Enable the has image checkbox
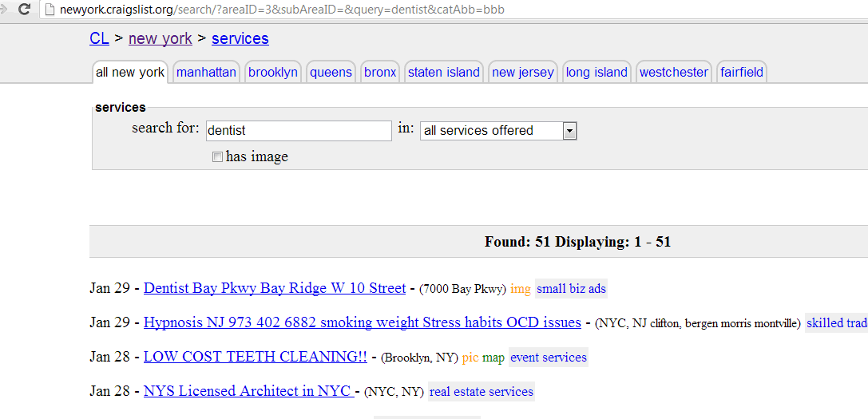This screenshot has height=419, width=868. 217,157
